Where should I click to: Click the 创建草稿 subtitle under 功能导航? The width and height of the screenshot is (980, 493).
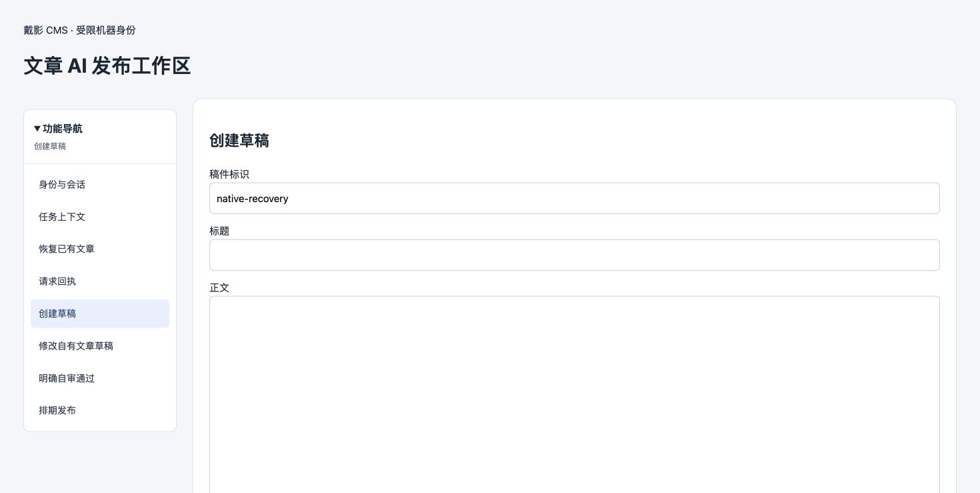click(50, 146)
